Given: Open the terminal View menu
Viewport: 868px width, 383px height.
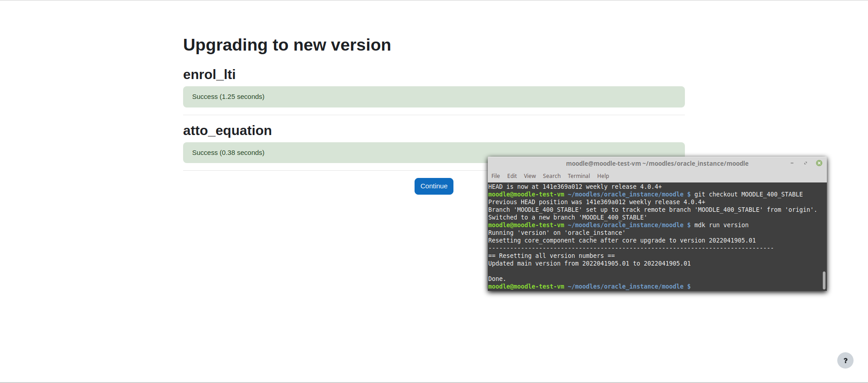Looking at the screenshot, I should [530, 176].
